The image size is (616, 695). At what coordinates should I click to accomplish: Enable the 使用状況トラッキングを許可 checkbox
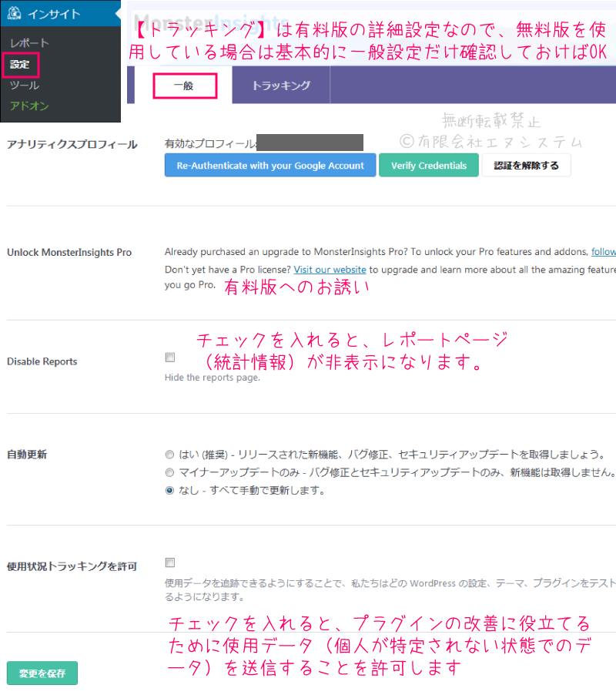pos(170,562)
